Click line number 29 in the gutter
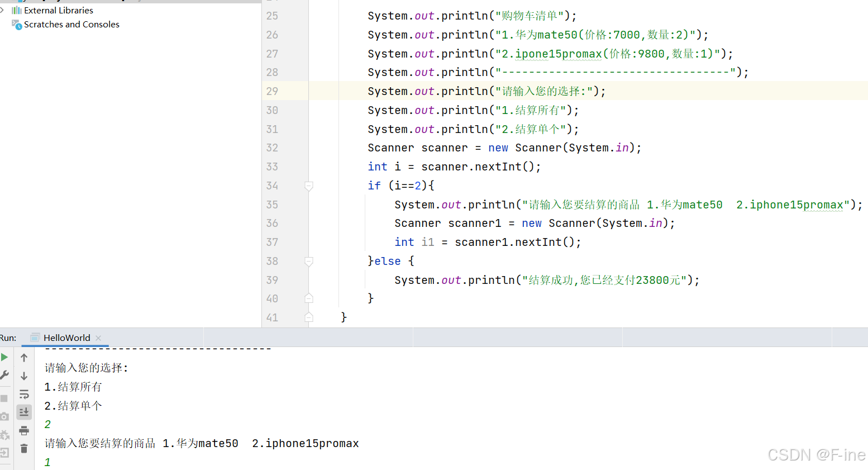Screen dimensions: 868x470 click(272, 91)
